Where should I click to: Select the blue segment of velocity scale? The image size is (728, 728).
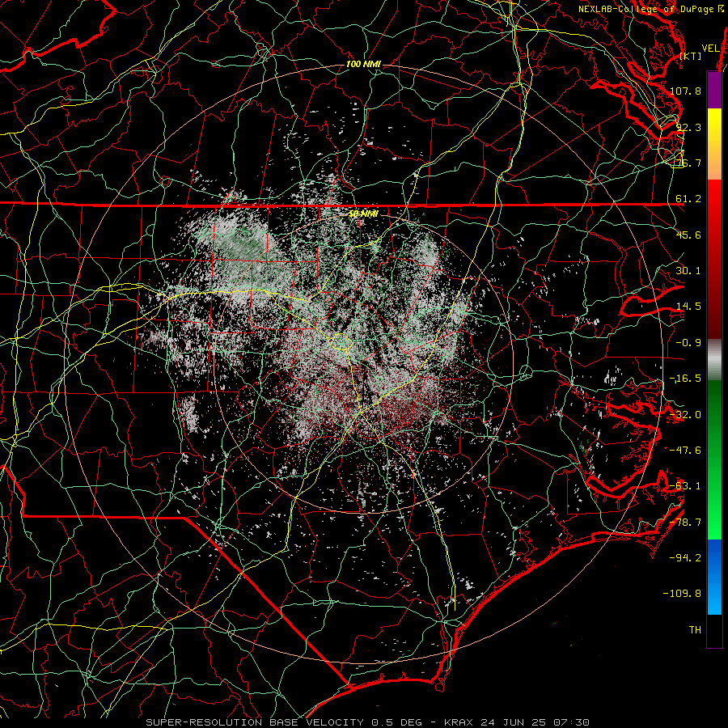pos(714,577)
